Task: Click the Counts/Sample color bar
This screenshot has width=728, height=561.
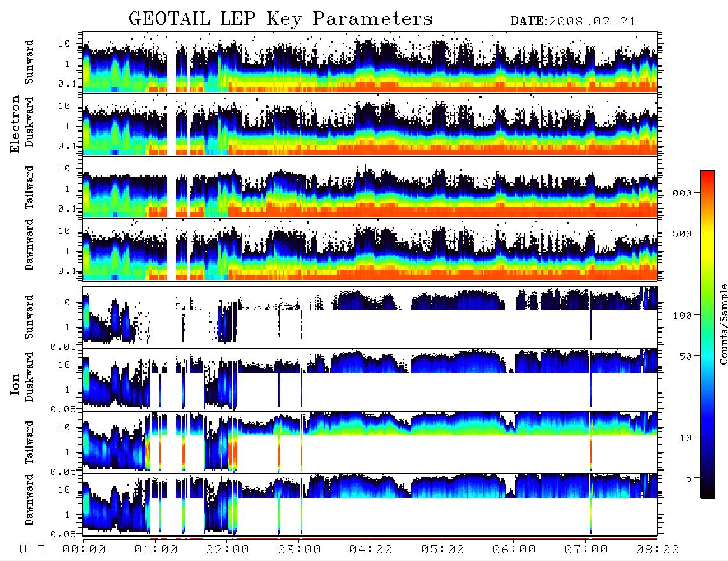Action: pyautogui.click(x=708, y=334)
